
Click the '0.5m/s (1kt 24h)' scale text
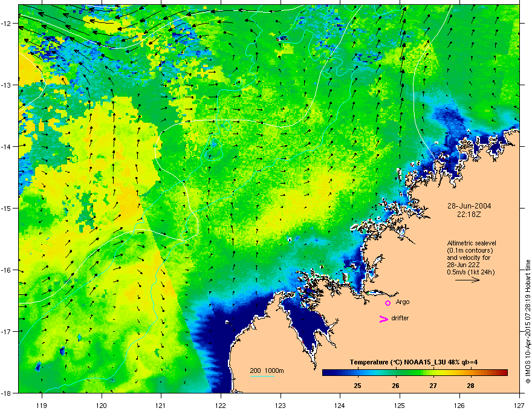pyautogui.click(x=470, y=272)
